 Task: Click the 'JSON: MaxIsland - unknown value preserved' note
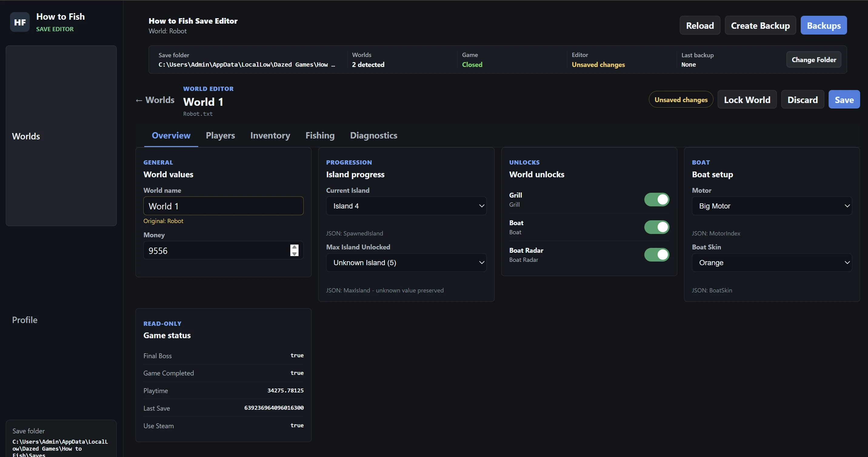pyautogui.click(x=385, y=290)
